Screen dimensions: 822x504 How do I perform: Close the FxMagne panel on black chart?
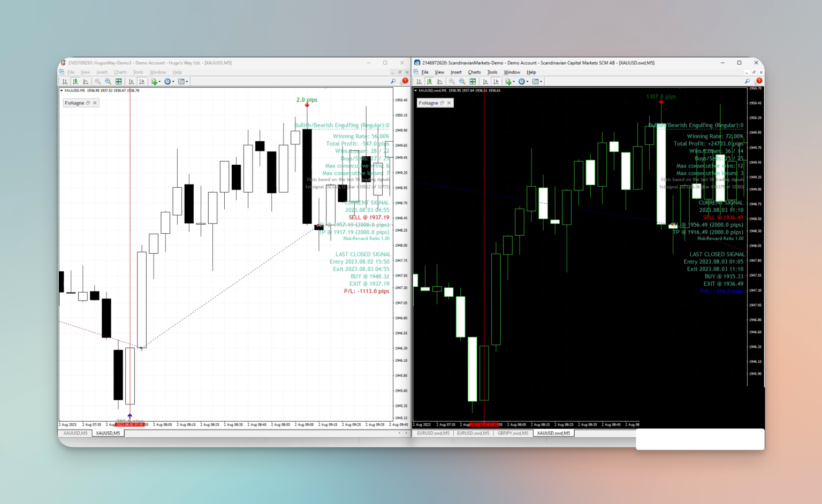click(x=449, y=103)
